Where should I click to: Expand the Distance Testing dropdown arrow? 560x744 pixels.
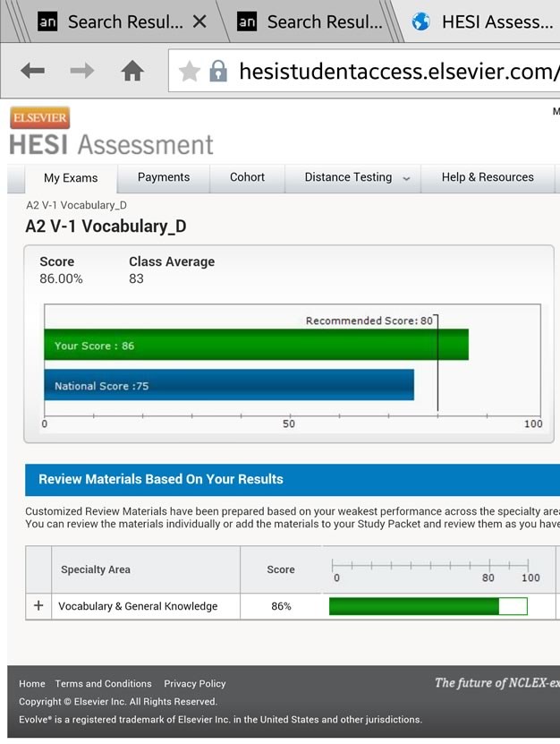(406, 178)
